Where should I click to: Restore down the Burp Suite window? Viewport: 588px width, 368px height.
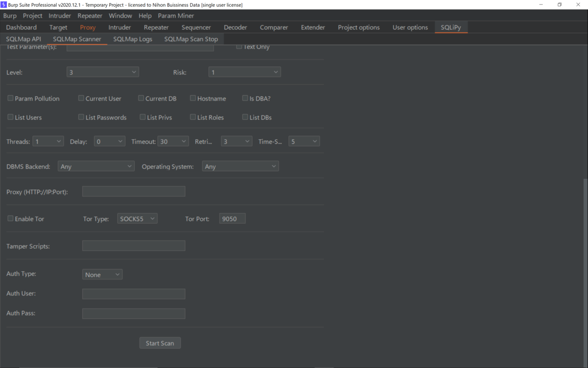(560, 4)
